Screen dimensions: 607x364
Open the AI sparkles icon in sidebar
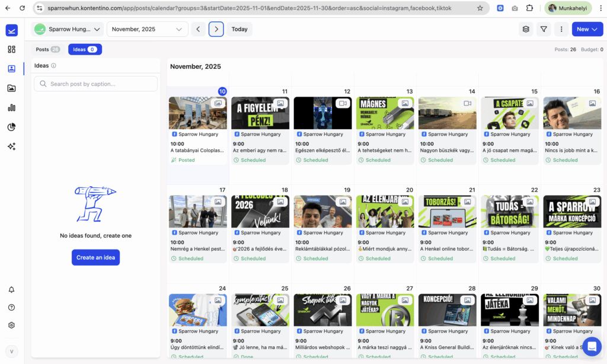point(12,146)
